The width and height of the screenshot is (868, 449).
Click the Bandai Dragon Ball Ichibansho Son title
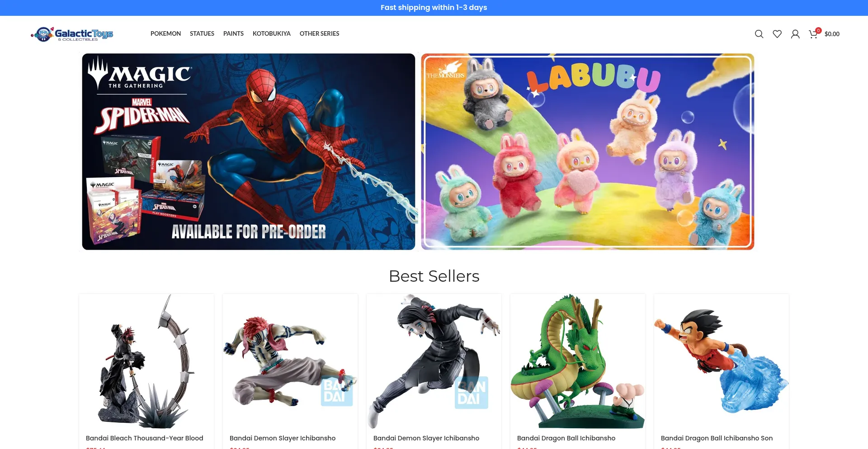[717, 438]
